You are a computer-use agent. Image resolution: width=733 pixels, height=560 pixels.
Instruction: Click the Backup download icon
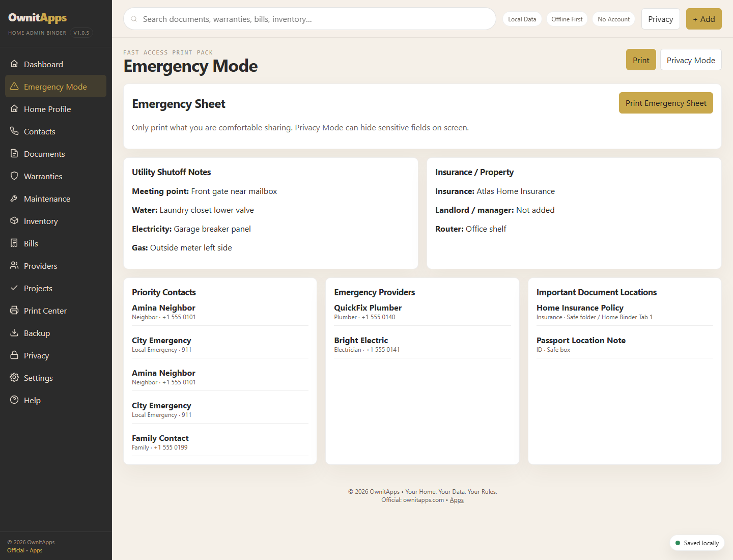click(x=14, y=333)
